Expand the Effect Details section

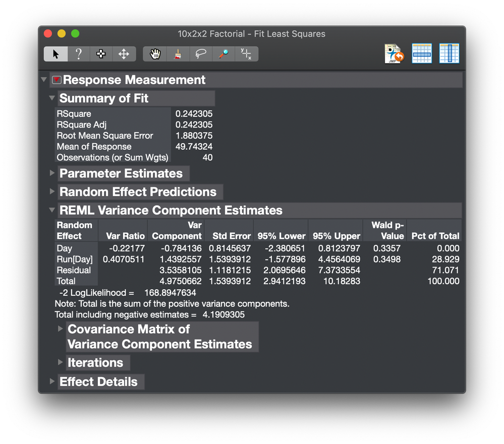click(52, 381)
